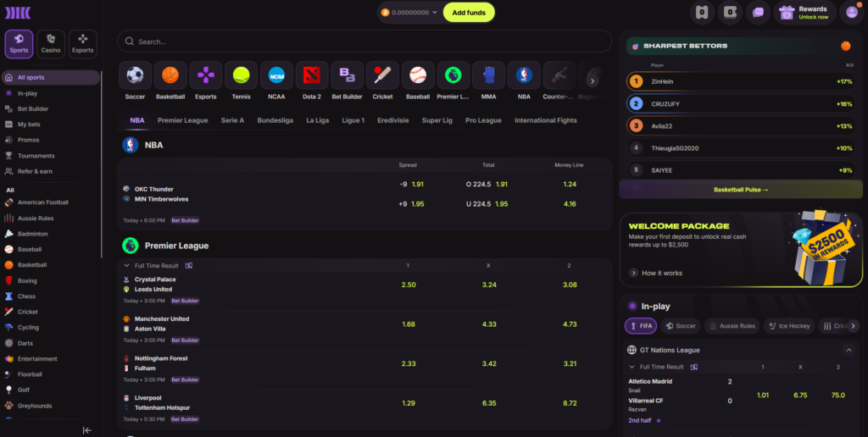
Task: Pick Crystal Palace draw odds 3.24
Action: point(489,285)
